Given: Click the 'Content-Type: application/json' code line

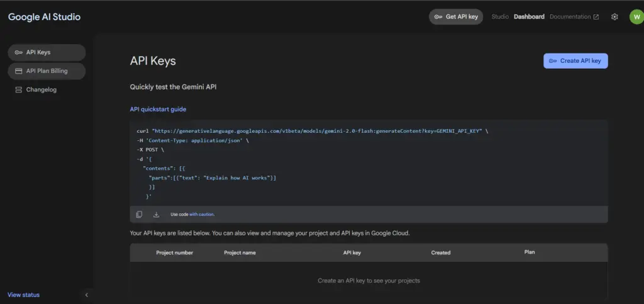Looking at the screenshot, I should (x=192, y=140).
